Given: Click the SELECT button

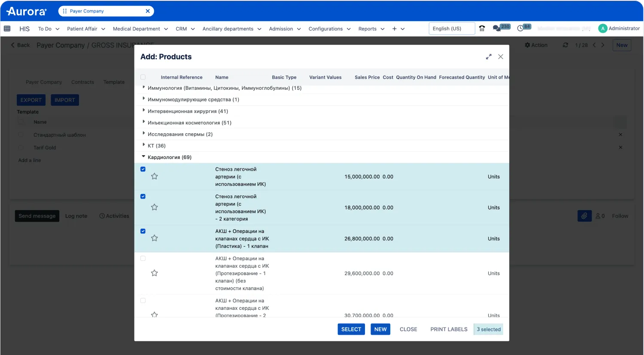Looking at the screenshot, I should (351, 329).
